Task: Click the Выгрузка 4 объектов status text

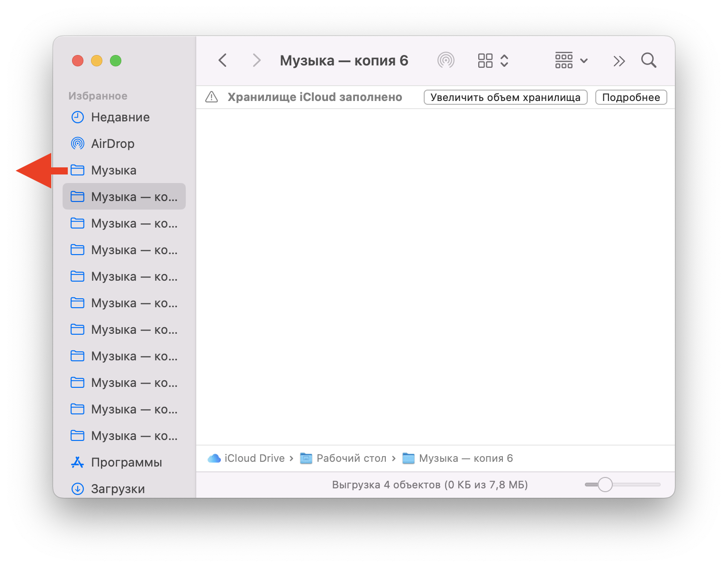Action: coord(430,485)
